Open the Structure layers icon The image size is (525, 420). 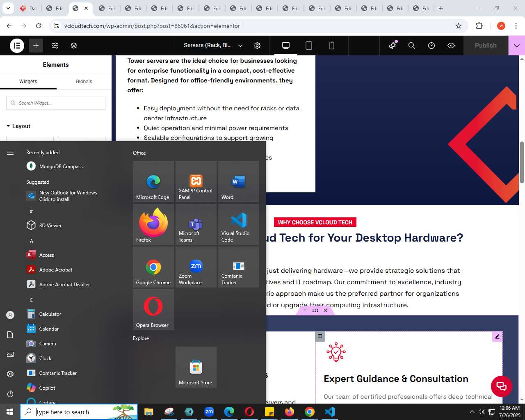74,46
